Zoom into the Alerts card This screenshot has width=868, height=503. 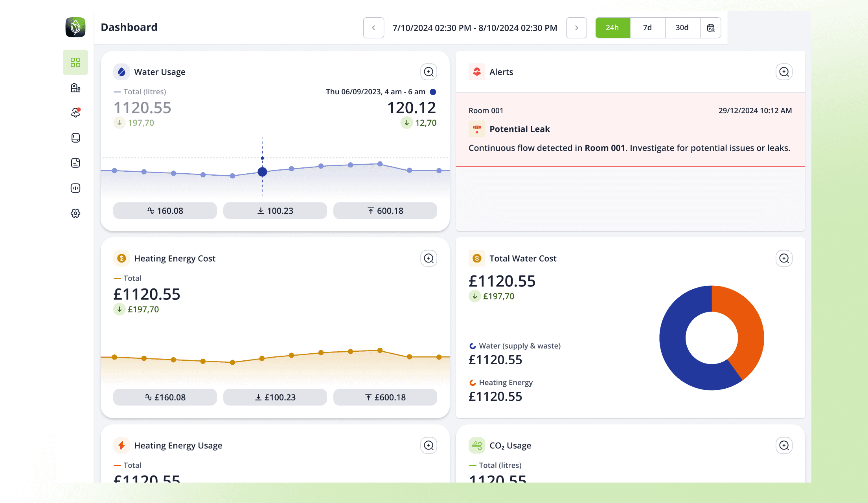coord(784,72)
